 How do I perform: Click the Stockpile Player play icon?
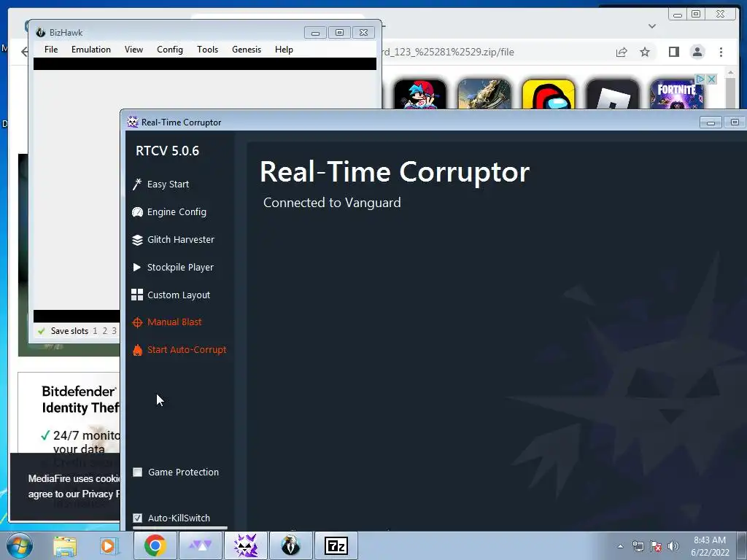pos(136,267)
